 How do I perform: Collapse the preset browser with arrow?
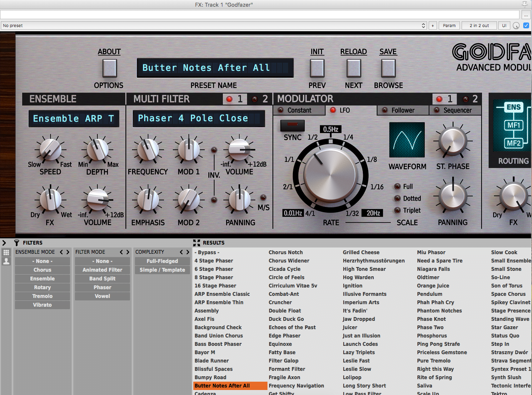point(4,242)
